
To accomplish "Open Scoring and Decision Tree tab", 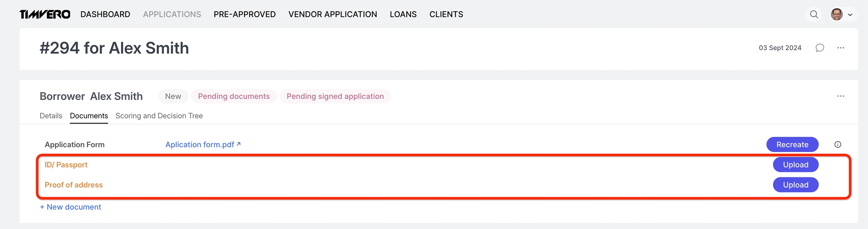I will (159, 116).
